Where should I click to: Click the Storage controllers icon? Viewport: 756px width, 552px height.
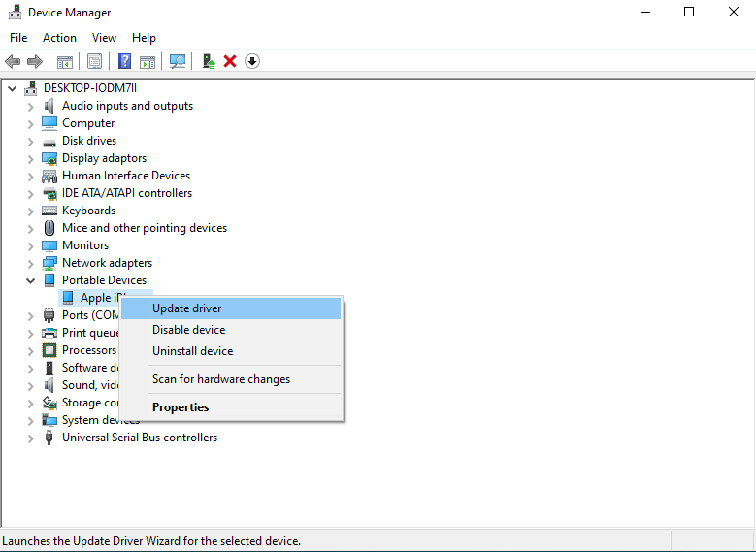[49, 403]
